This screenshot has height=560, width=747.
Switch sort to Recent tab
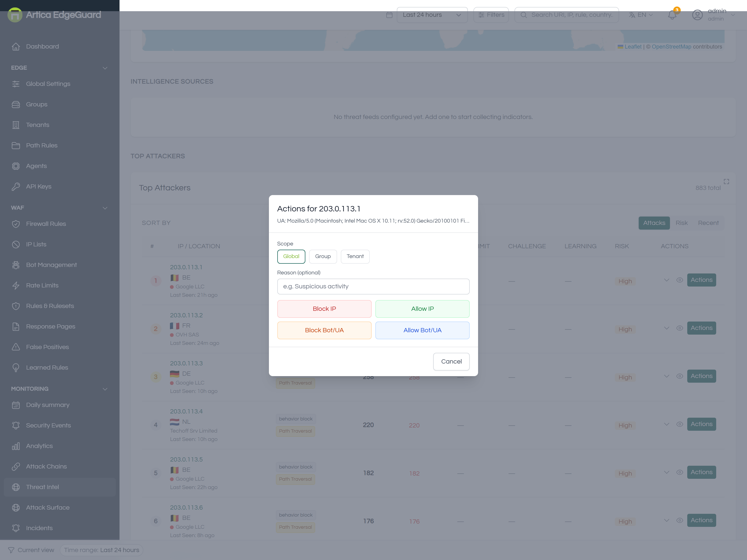point(708,223)
